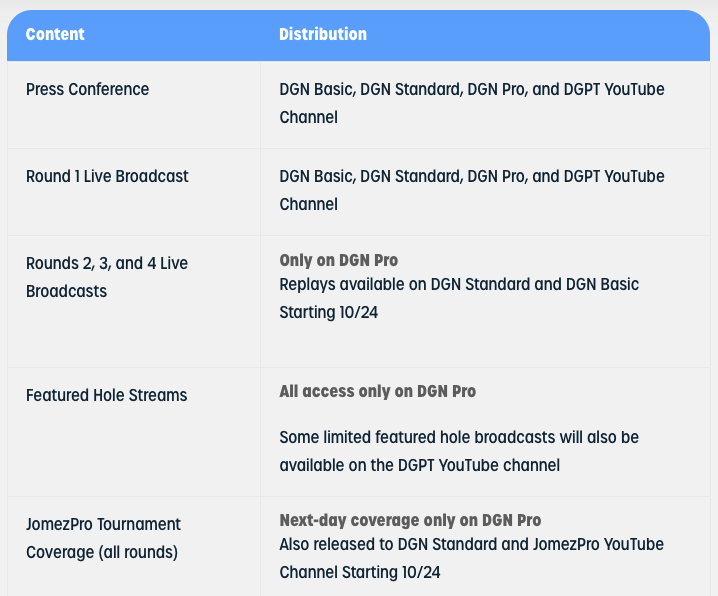Select the Featured Hole Streams label
718x596 pixels.
106,395
